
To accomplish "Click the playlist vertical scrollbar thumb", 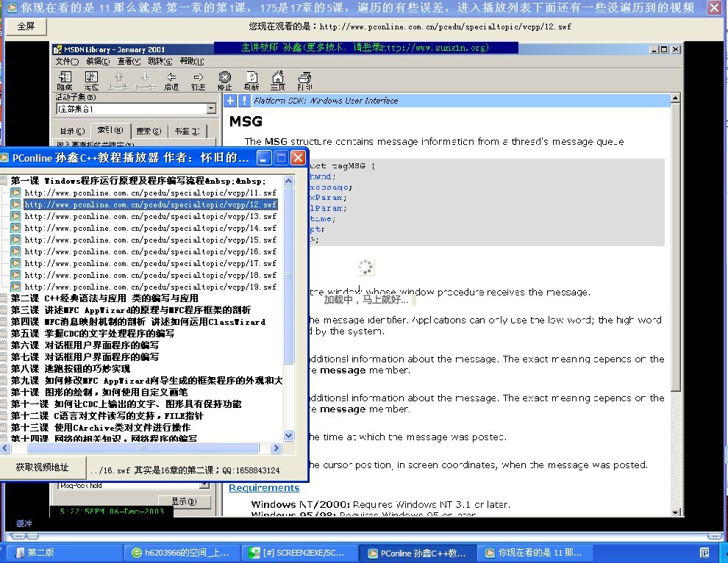I will (x=289, y=276).
